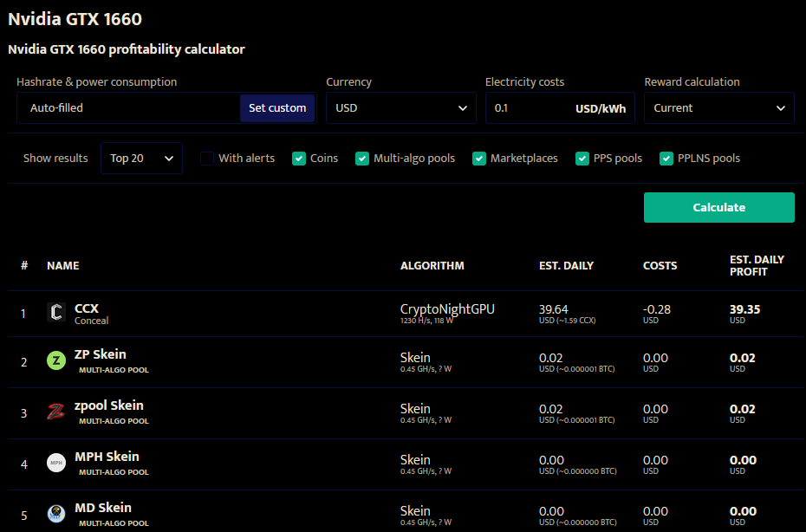The height and width of the screenshot is (532, 806).
Task: Click the -0.28 costs value
Action: pos(657,309)
